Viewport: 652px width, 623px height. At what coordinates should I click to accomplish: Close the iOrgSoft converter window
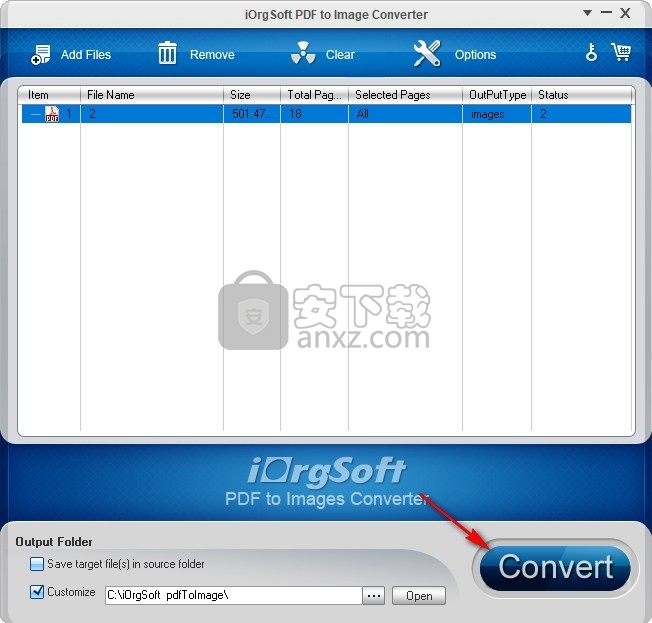[x=625, y=13]
